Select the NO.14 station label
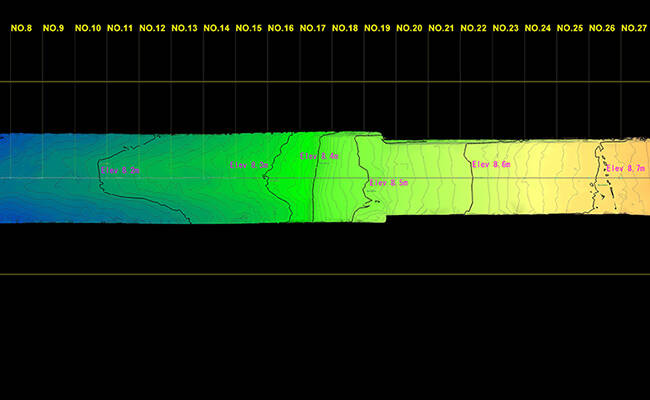 [x=217, y=29]
